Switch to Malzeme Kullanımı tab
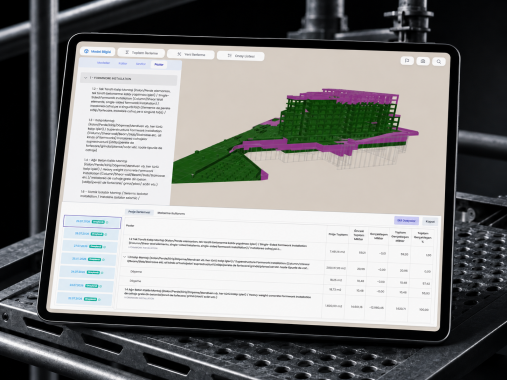Image resolution: width=507 pixels, height=380 pixels. pos(171,213)
